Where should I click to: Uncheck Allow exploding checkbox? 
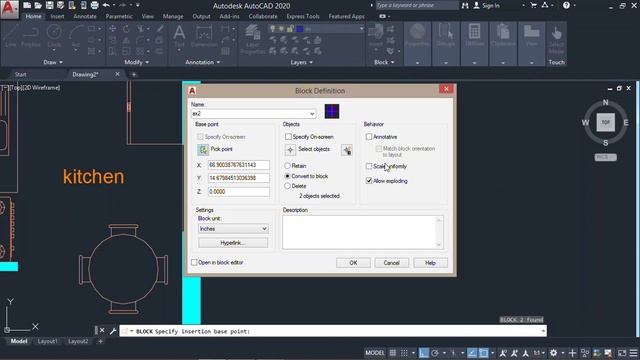[x=369, y=181]
